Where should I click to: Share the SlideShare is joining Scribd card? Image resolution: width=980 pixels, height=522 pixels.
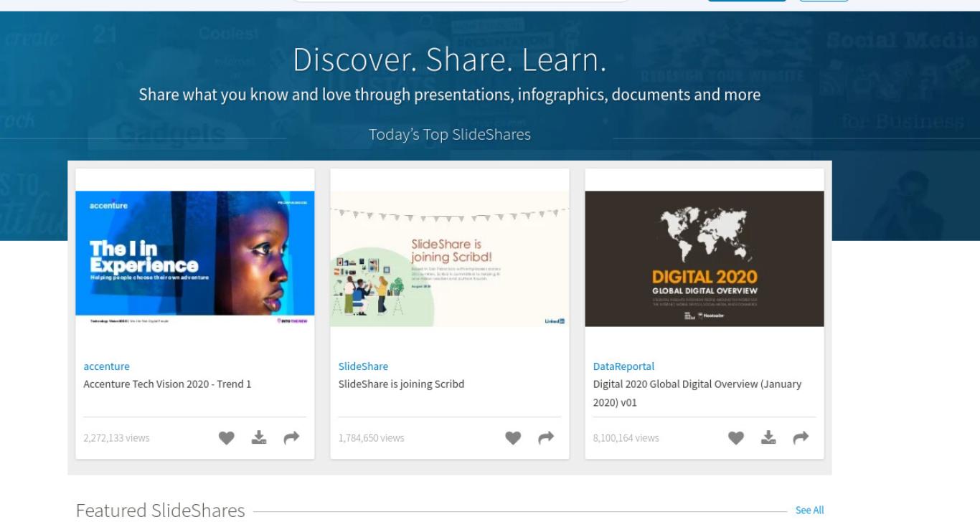[546, 437]
